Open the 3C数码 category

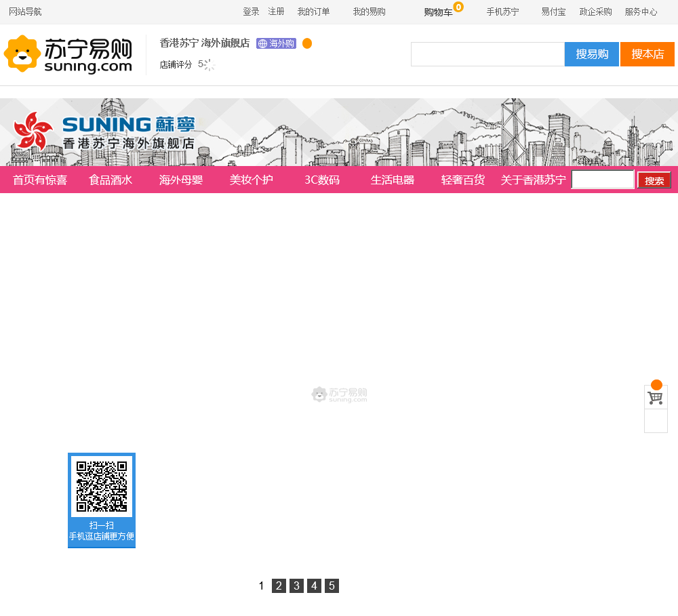pyautogui.click(x=321, y=180)
